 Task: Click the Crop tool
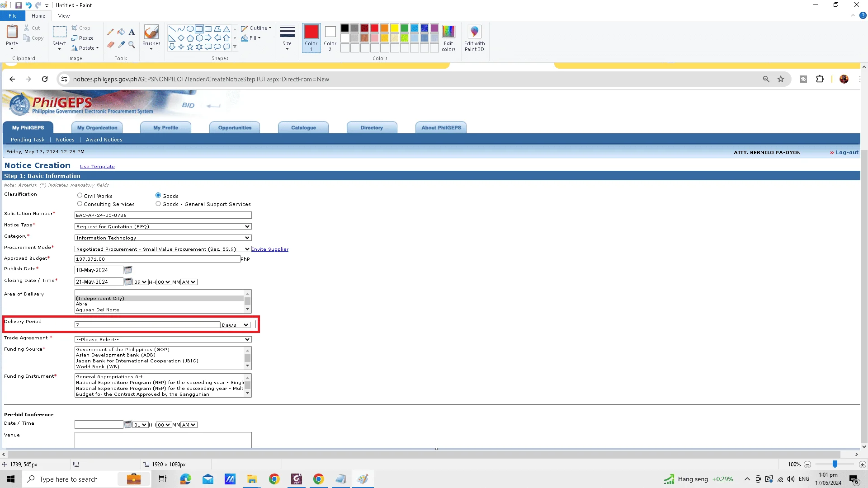point(81,28)
